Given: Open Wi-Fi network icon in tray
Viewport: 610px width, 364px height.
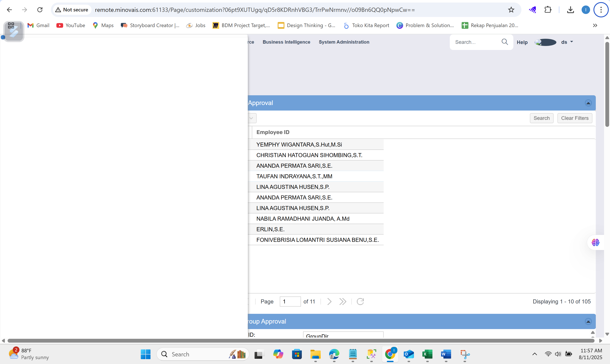Looking at the screenshot, I should (x=548, y=354).
